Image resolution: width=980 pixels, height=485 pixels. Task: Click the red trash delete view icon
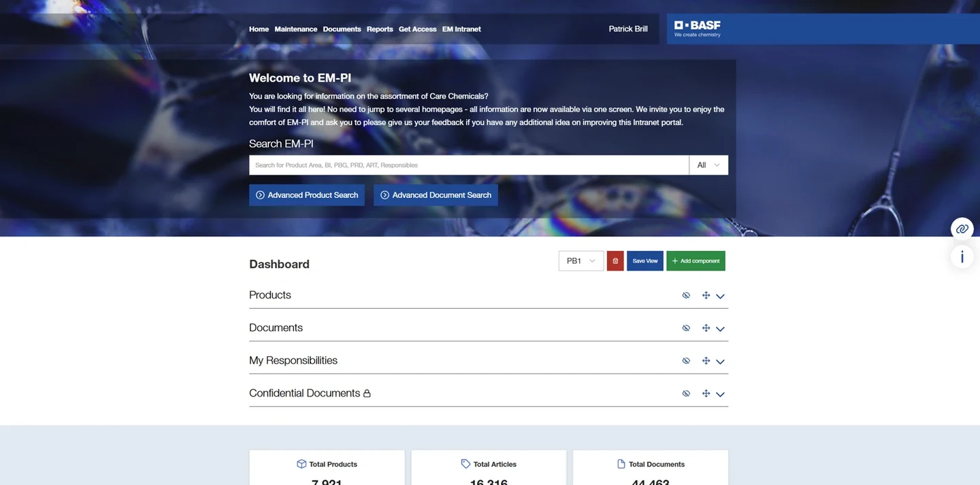point(615,261)
